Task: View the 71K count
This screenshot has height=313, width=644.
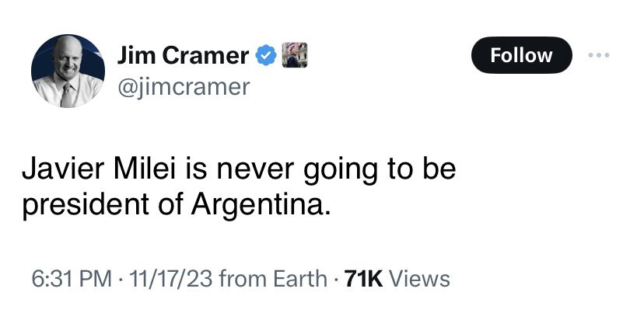Action: 363,279
